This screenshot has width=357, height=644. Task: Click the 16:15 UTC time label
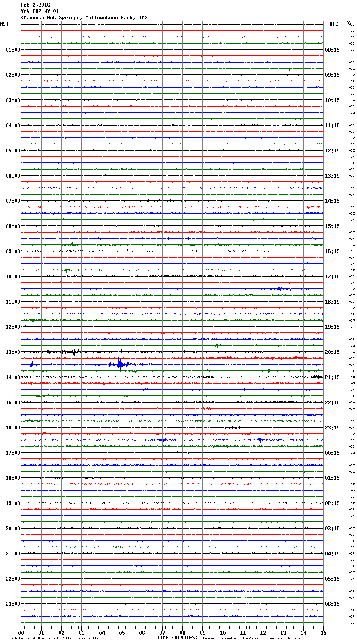tap(332, 251)
